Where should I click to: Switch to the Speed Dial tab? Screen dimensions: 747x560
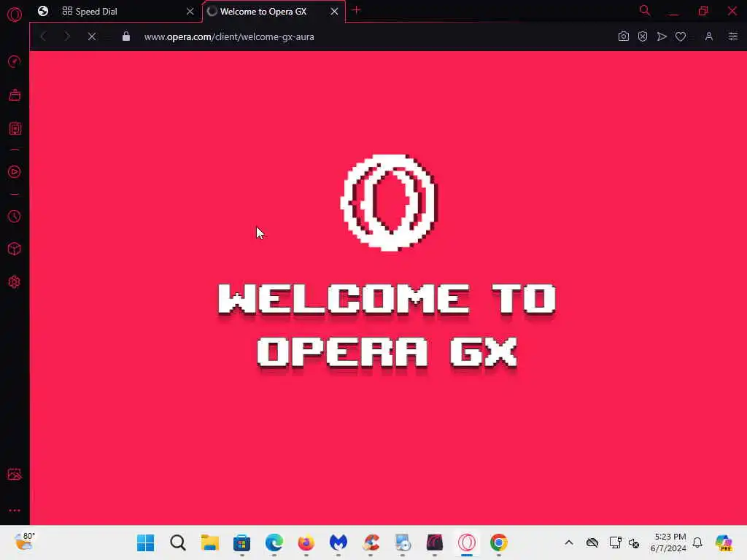pyautogui.click(x=125, y=12)
